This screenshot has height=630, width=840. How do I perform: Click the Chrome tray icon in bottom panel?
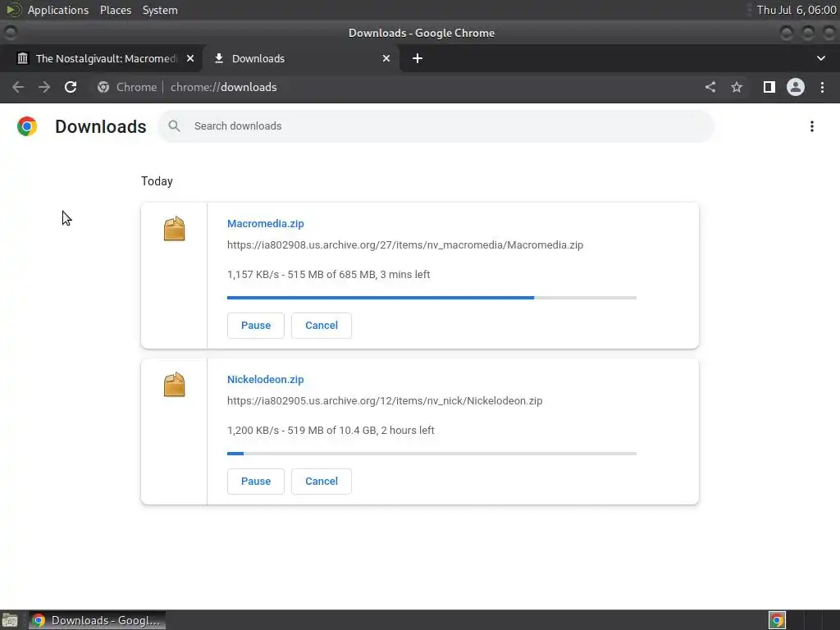click(778, 620)
